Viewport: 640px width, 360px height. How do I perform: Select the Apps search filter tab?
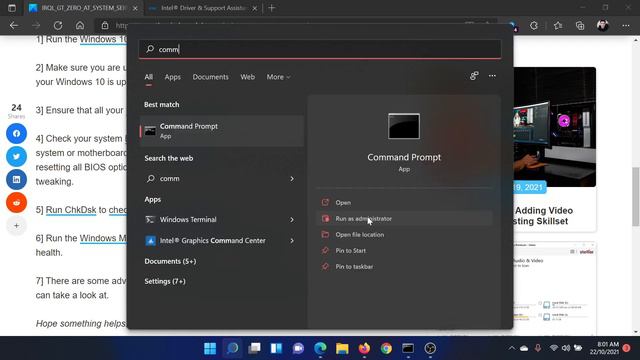coord(173,77)
